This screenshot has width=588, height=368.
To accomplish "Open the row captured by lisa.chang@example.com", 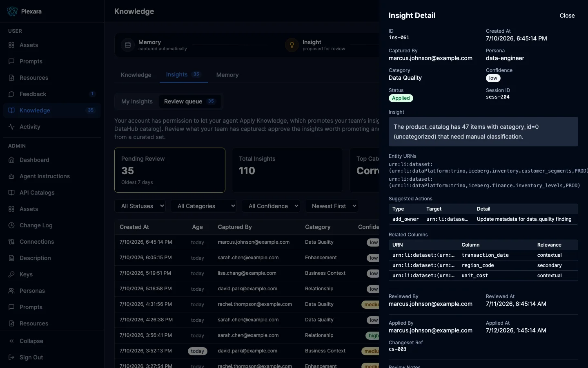I will [x=247, y=273].
